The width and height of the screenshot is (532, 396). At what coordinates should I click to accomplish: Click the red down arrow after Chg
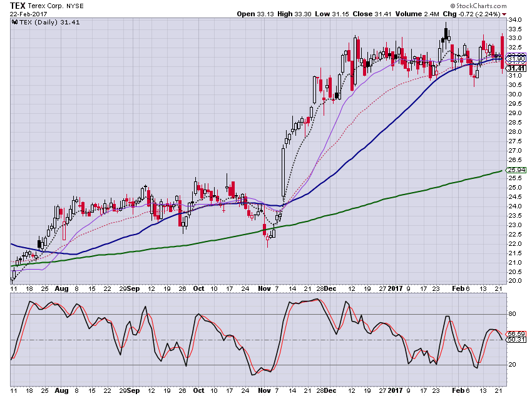coord(504,14)
